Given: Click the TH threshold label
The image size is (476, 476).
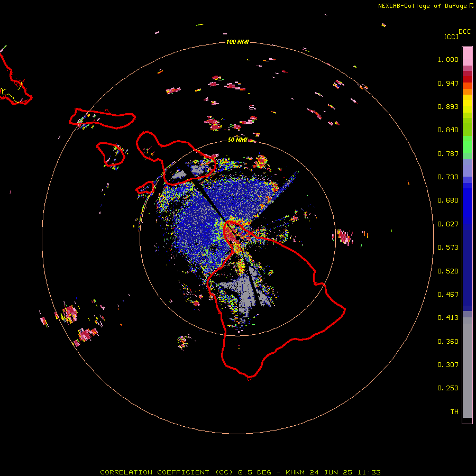Looking at the screenshot, I should 454,412.
